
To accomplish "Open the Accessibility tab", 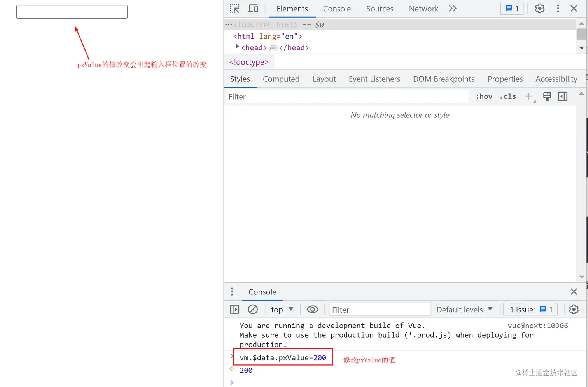I will point(556,79).
